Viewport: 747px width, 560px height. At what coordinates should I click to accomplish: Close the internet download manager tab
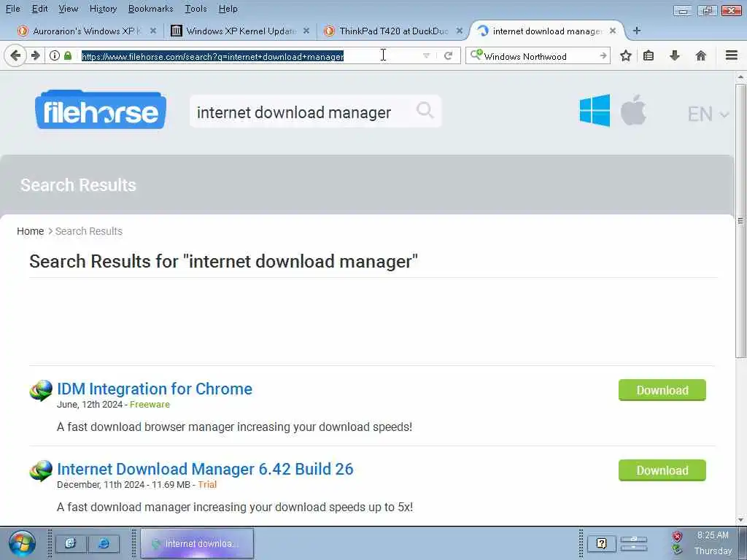(613, 31)
